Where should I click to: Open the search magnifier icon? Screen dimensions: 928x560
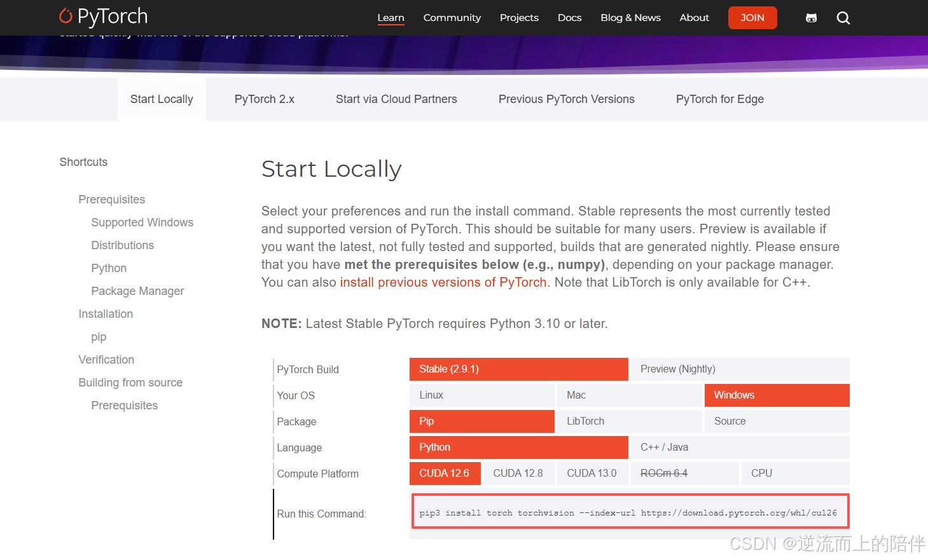click(843, 18)
